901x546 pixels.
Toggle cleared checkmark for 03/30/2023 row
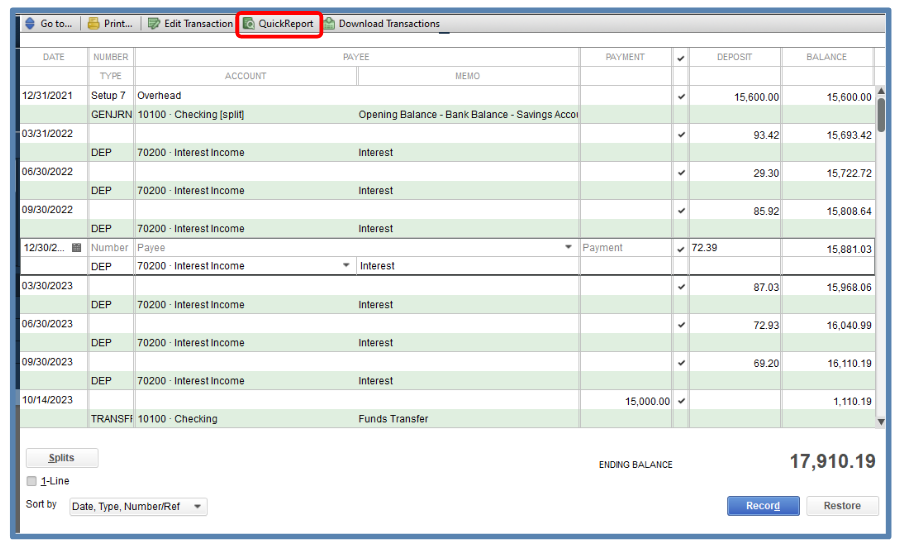681,286
